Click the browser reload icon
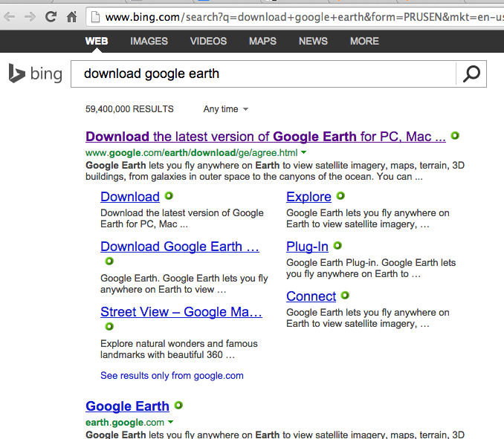Viewport: 504px width, 439px height. click(x=51, y=16)
